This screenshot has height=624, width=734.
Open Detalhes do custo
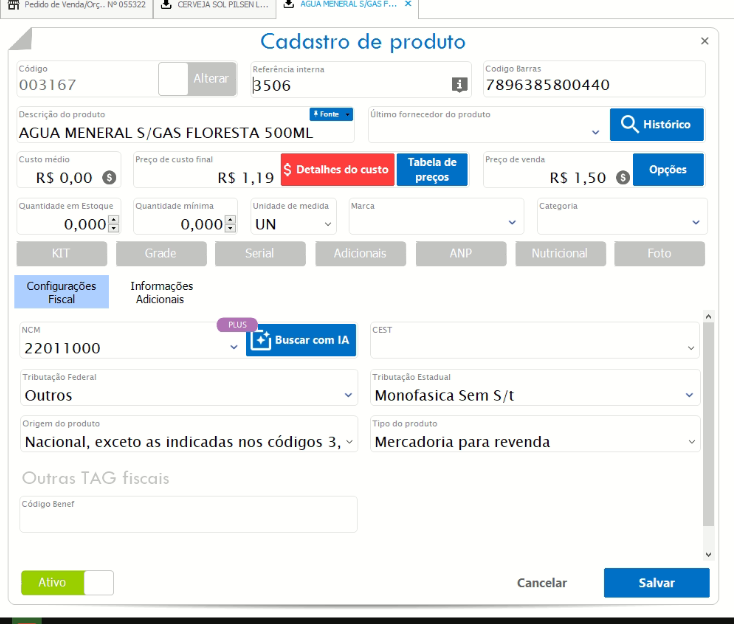[337, 170]
